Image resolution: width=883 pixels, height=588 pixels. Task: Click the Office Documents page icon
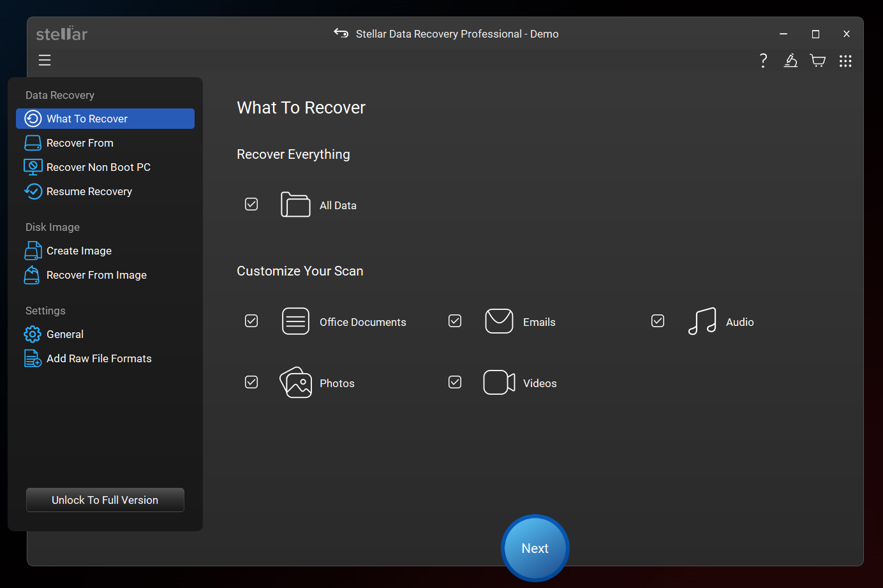click(295, 321)
